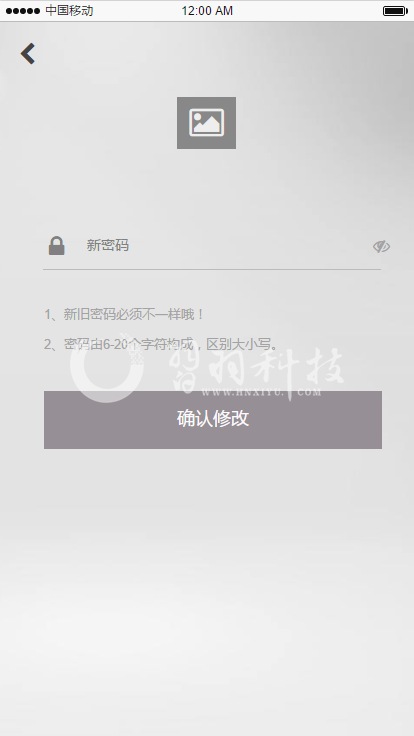Screen dimensions: 414x736
Task: Tap the signal strength dots
Action: pyautogui.click(x=23, y=11)
